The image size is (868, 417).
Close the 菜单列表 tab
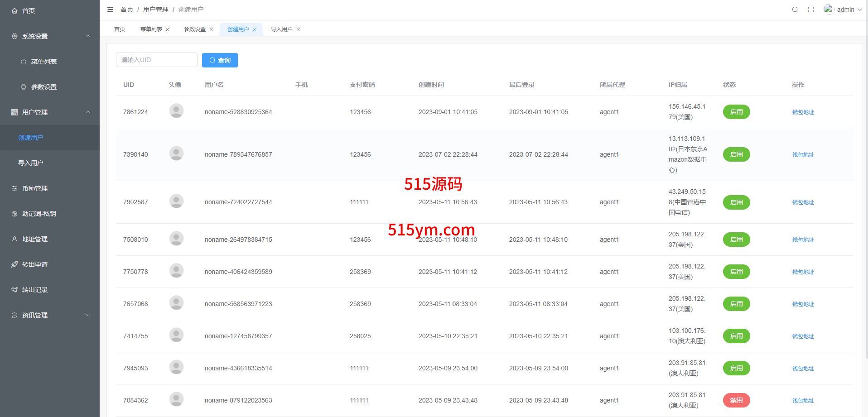click(168, 29)
